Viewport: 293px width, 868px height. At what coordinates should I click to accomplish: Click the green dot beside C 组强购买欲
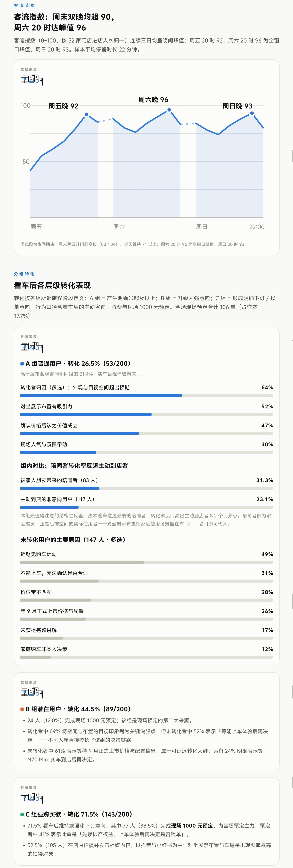pos(22,814)
